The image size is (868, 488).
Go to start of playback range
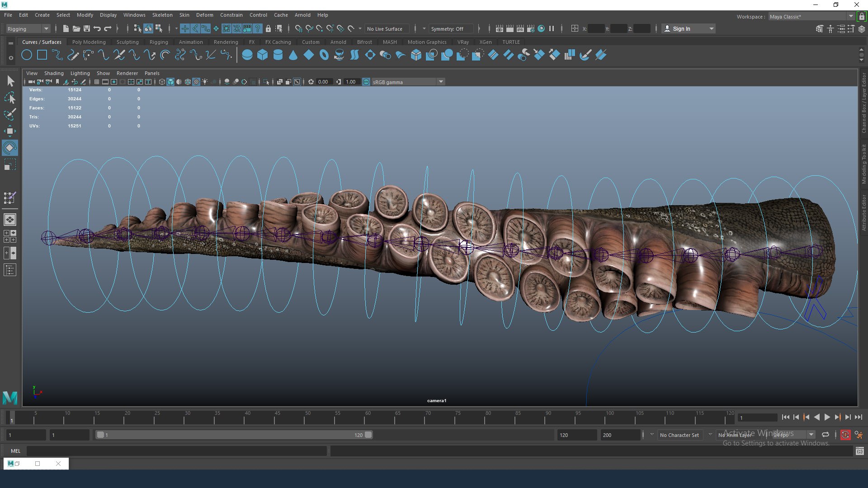tap(785, 418)
